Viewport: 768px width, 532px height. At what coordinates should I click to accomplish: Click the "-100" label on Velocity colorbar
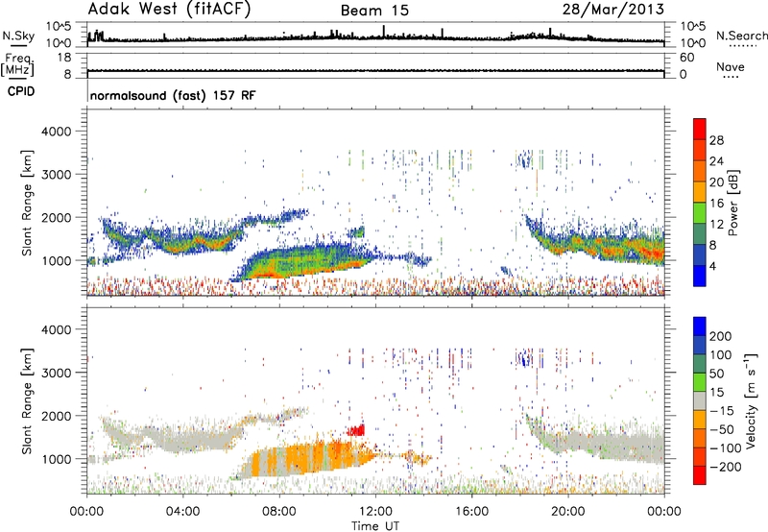click(x=725, y=448)
